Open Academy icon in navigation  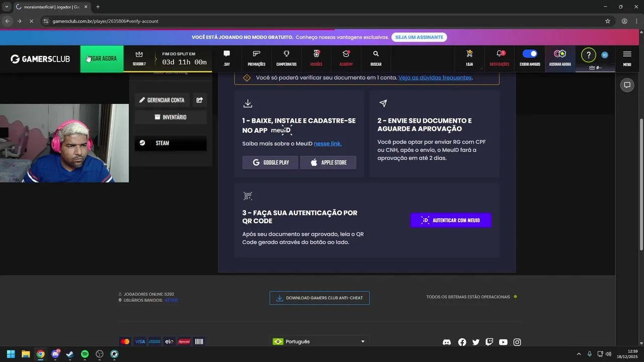346,58
